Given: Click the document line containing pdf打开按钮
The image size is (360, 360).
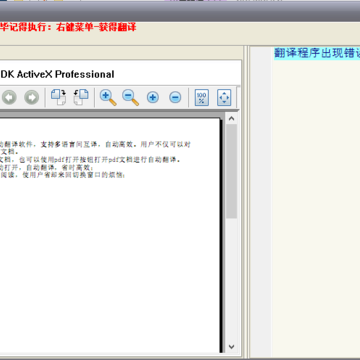Looking at the screenshot, I should (x=90, y=160).
